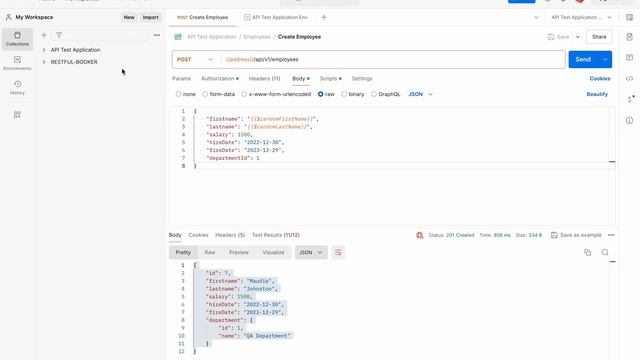Open the documentation pane icon

tap(629, 37)
